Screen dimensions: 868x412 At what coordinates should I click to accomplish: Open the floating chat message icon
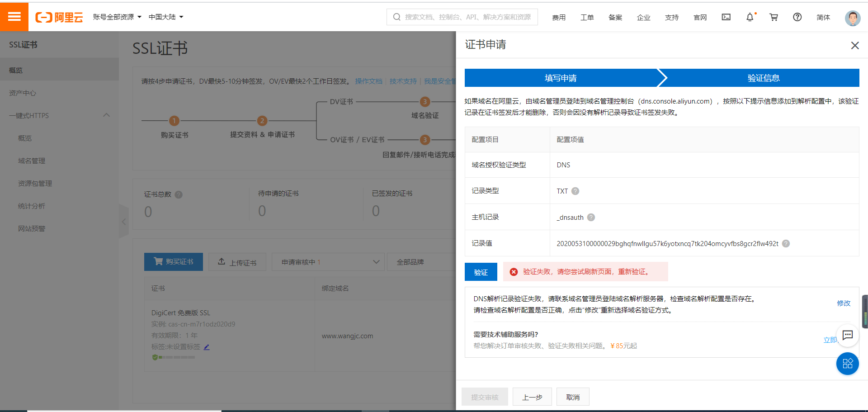[x=848, y=335]
